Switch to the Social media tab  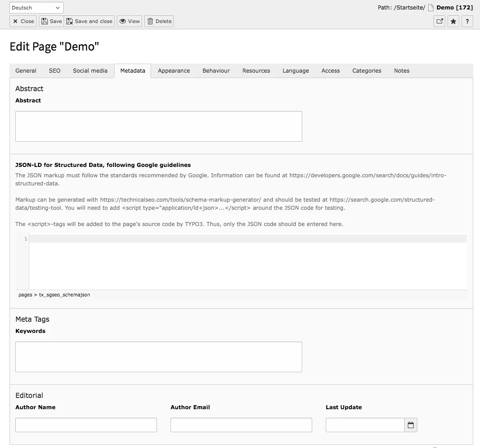[90, 70]
